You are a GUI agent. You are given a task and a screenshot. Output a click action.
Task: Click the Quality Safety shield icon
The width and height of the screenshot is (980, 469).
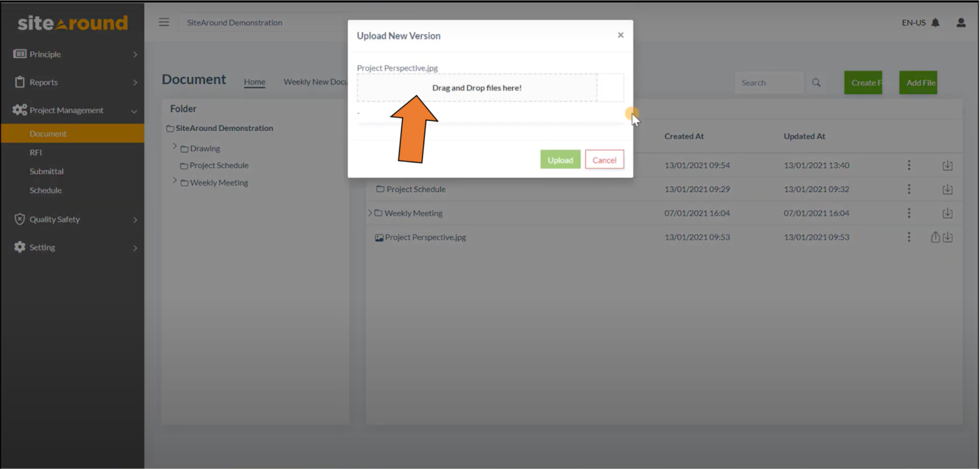[x=20, y=219]
